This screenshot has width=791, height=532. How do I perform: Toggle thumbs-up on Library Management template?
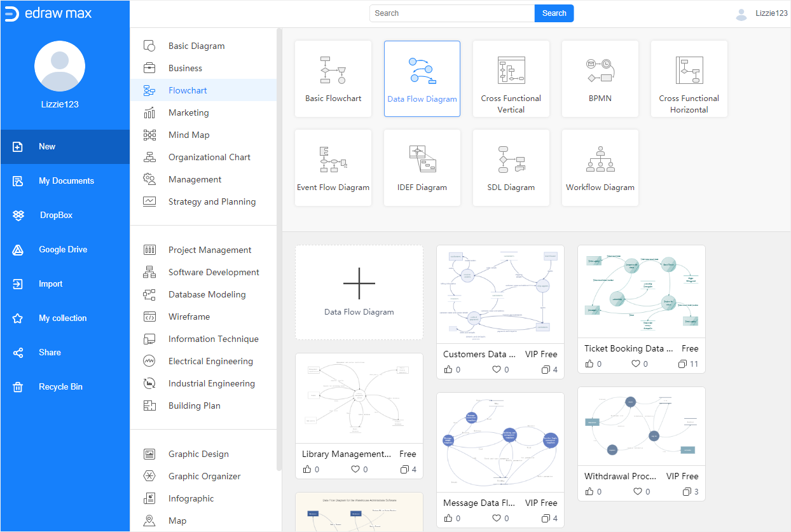307,470
